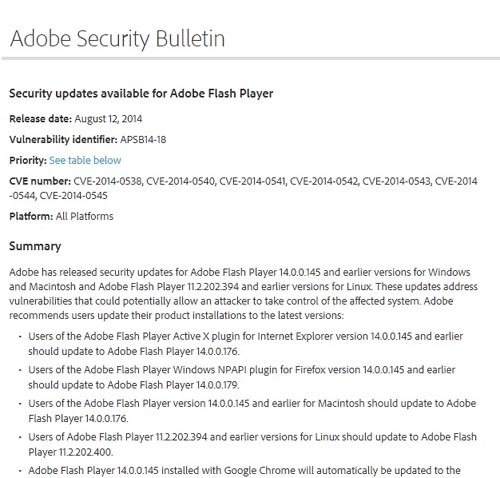The width and height of the screenshot is (500, 478).
Task: Click the Active X plugin for Internet Explorer bullet
Action: 245,344
